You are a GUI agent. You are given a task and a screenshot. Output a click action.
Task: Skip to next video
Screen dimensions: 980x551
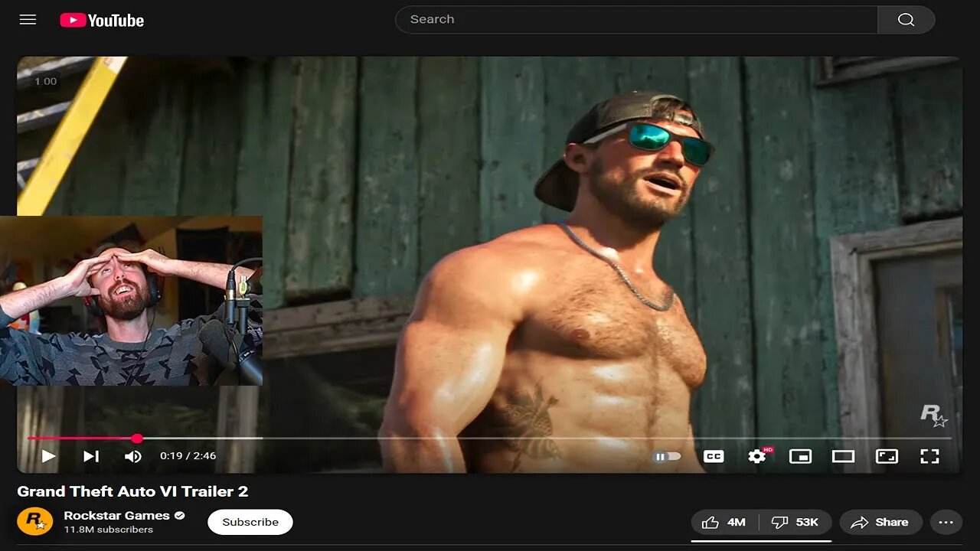pos(91,456)
